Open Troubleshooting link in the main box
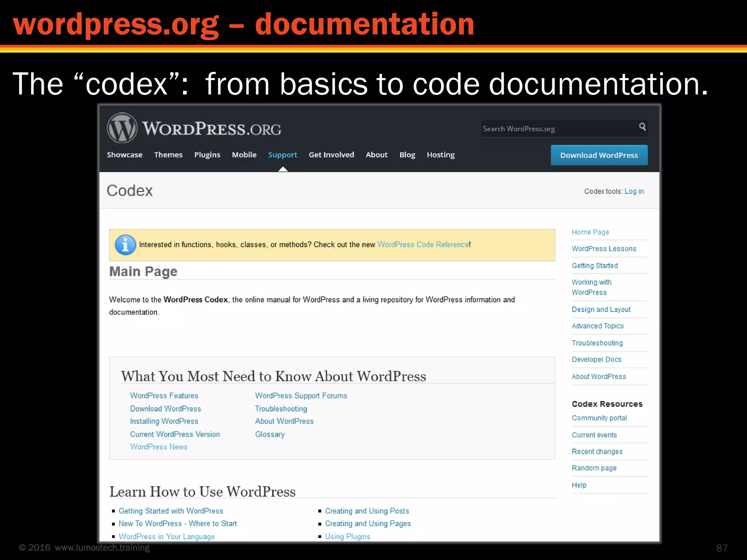Screen dimensions: 747x560 (x=281, y=409)
